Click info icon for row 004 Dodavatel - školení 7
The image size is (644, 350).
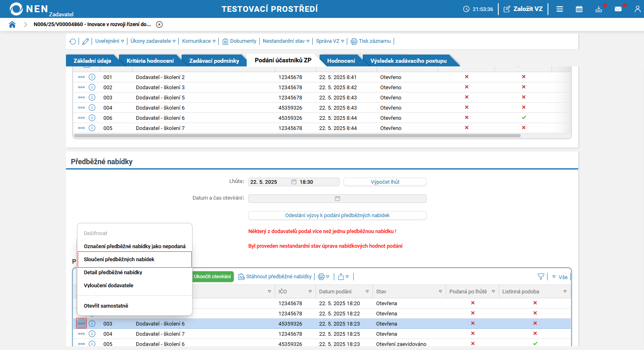pyautogui.click(x=92, y=334)
